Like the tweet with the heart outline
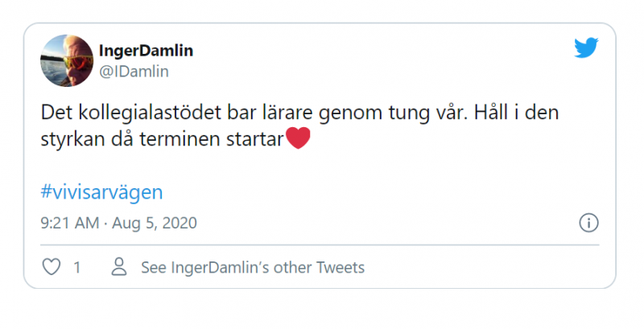The width and height of the screenshot is (644, 329). coord(52,267)
